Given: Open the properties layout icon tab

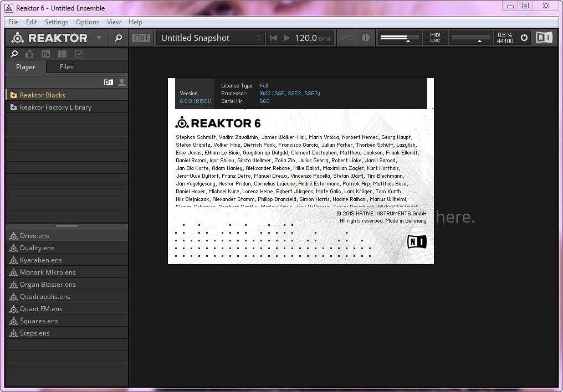Looking at the screenshot, I should [x=63, y=54].
